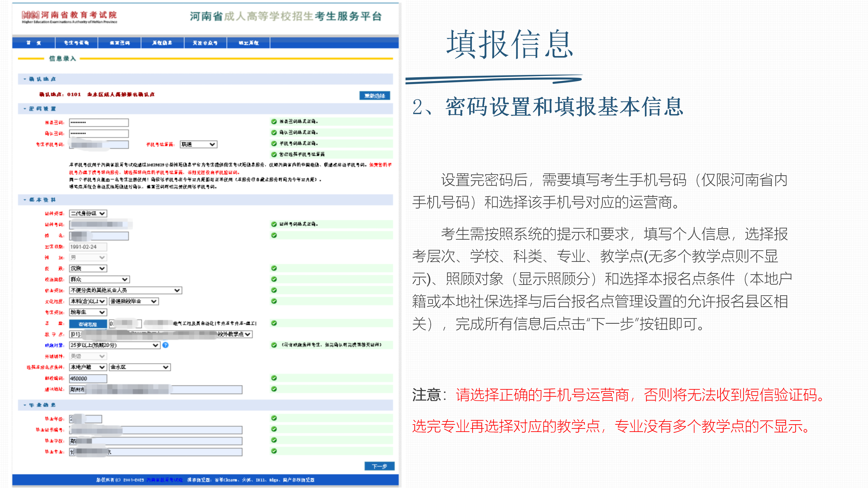Click green check beside 手机号码格式正确 message

pos(274,143)
